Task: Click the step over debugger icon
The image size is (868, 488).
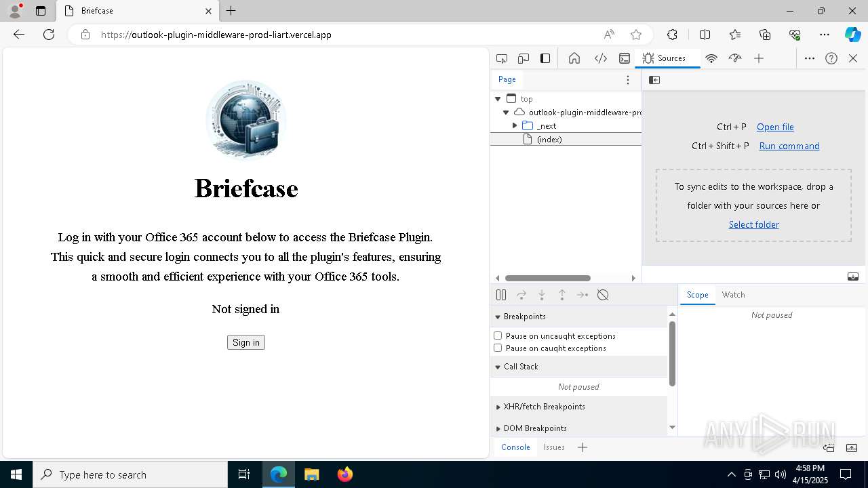Action: tap(521, 295)
